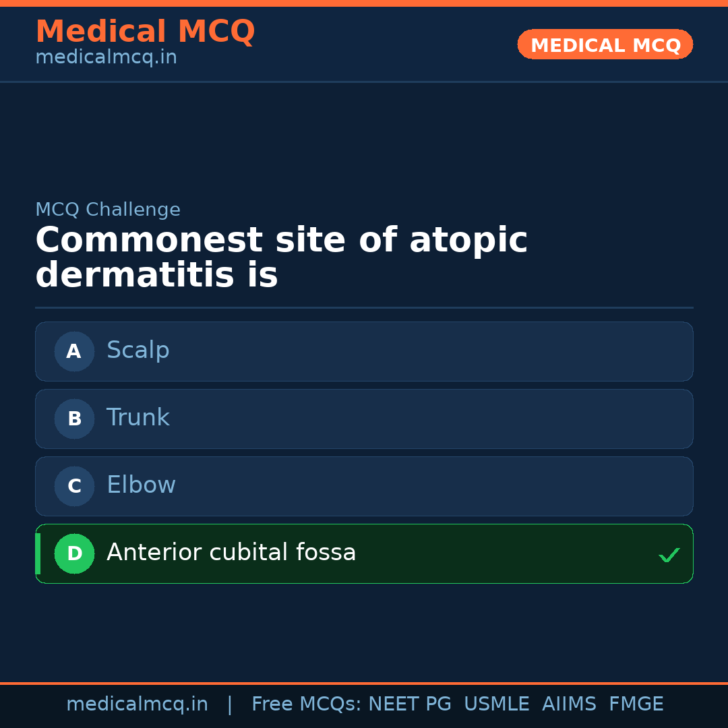Click the atopic dermatitis question text

[x=281, y=258]
